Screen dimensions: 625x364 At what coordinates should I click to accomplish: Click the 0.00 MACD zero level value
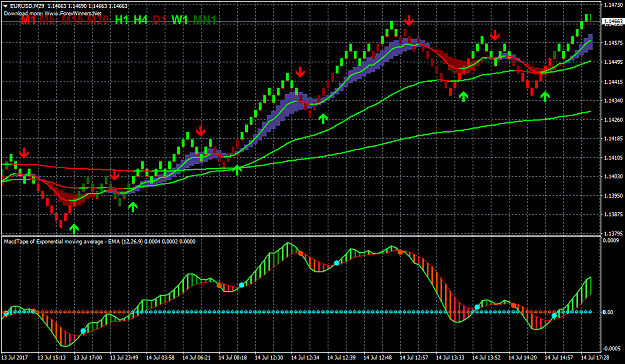click(x=608, y=312)
